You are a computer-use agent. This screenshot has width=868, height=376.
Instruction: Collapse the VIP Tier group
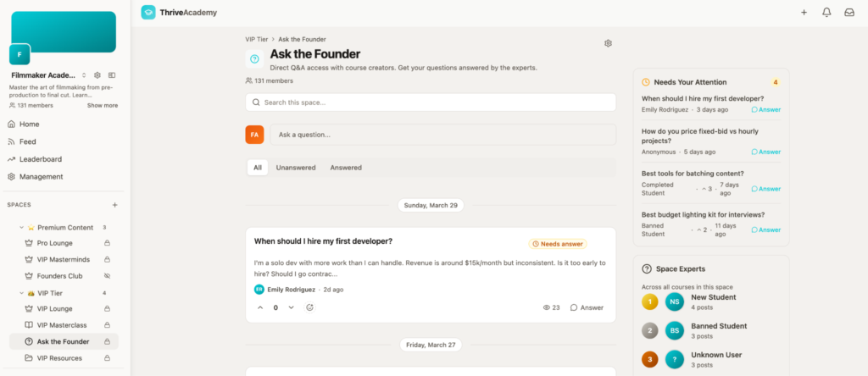coord(21,293)
